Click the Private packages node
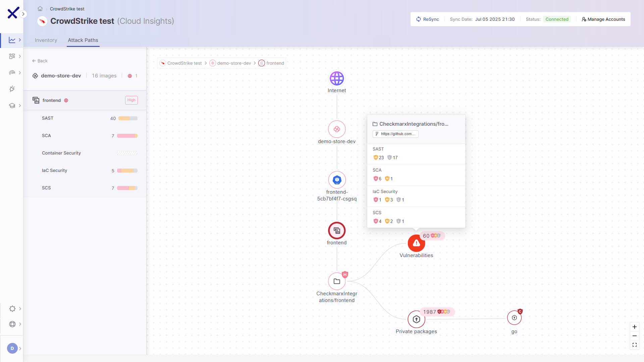 pyautogui.click(x=416, y=319)
